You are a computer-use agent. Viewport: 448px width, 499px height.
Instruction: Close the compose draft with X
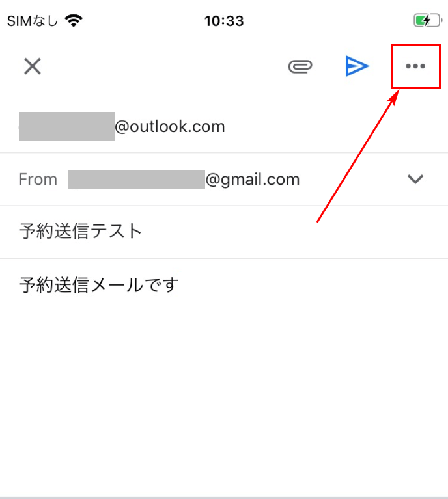pyautogui.click(x=33, y=66)
